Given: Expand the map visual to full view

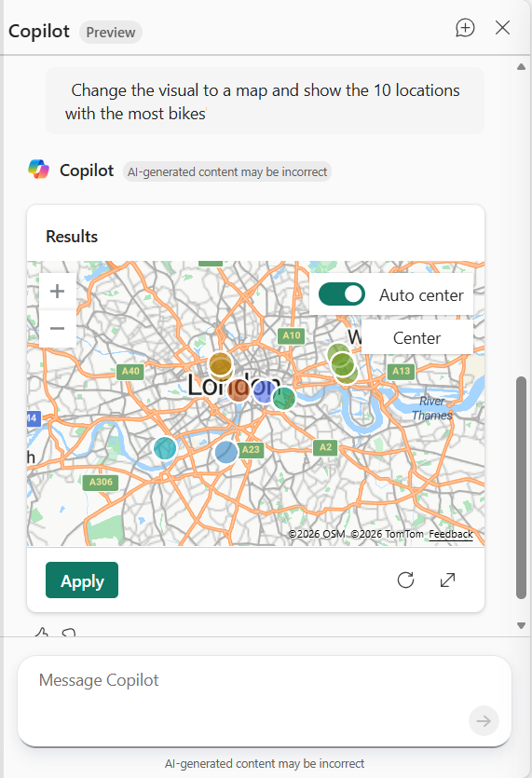Looking at the screenshot, I should point(447,580).
